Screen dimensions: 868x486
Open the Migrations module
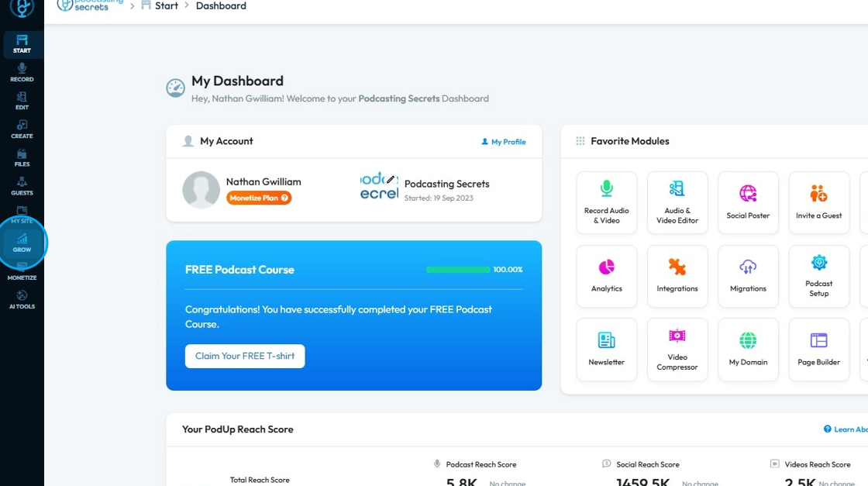point(748,276)
